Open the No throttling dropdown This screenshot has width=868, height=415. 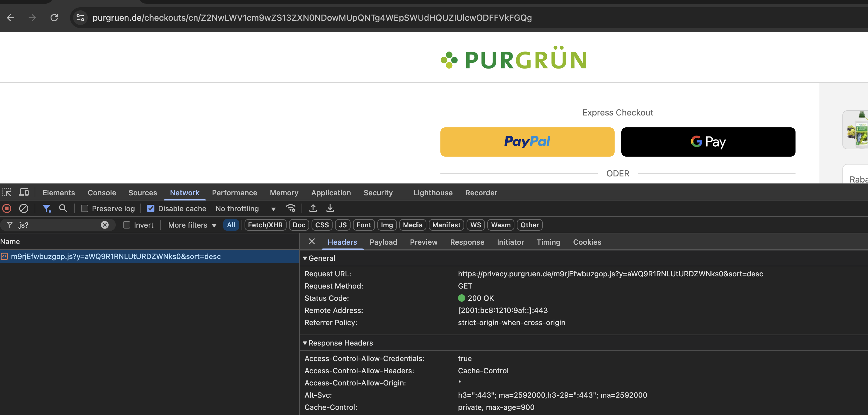pos(246,209)
